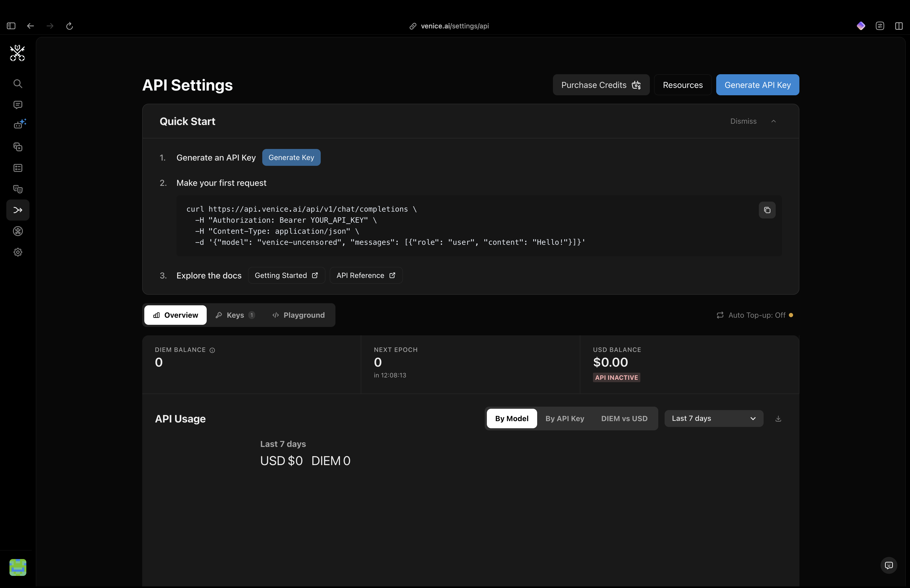Click the API INACTIVE badge
This screenshot has width=910, height=588.
[616, 378]
